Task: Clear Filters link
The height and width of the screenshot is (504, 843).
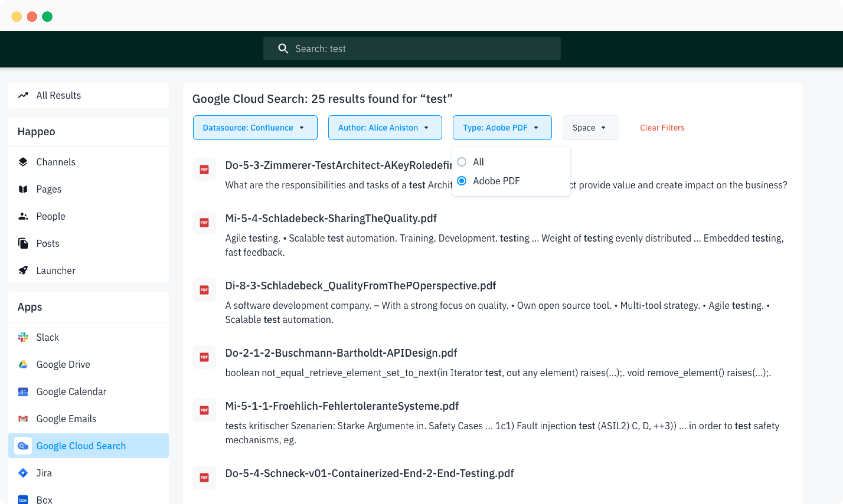Action: pyautogui.click(x=662, y=128)
